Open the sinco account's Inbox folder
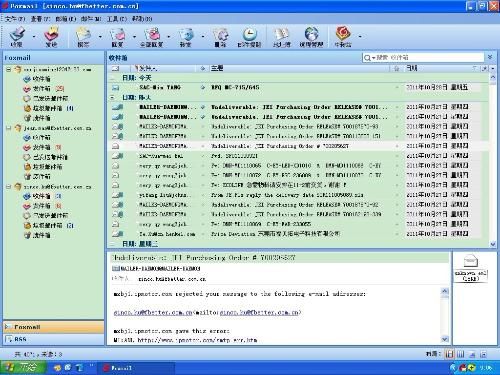 42,196
